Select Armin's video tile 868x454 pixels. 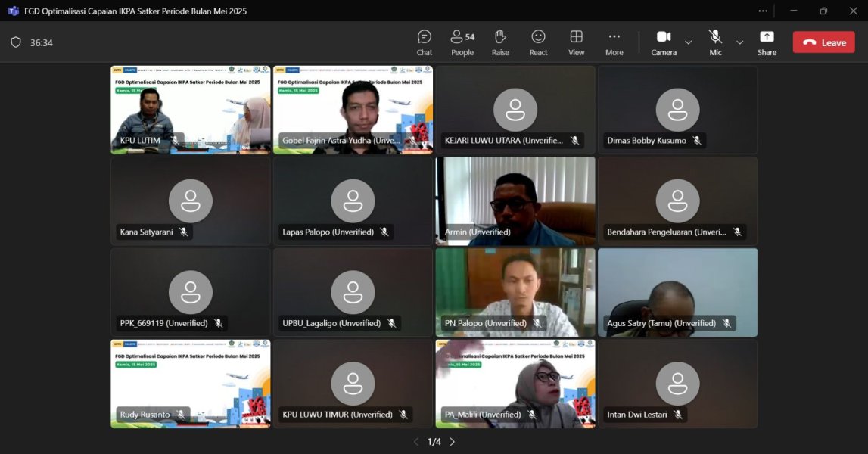515,201
